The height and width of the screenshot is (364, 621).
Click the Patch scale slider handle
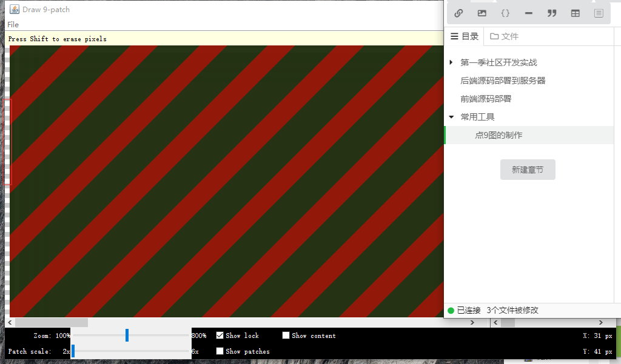click(x=73, y=351)
